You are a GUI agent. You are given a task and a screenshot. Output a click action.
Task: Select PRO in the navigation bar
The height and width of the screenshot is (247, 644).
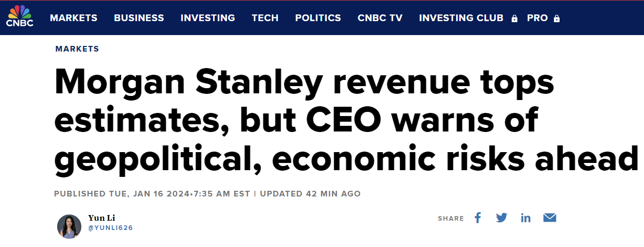pos(537,18)
